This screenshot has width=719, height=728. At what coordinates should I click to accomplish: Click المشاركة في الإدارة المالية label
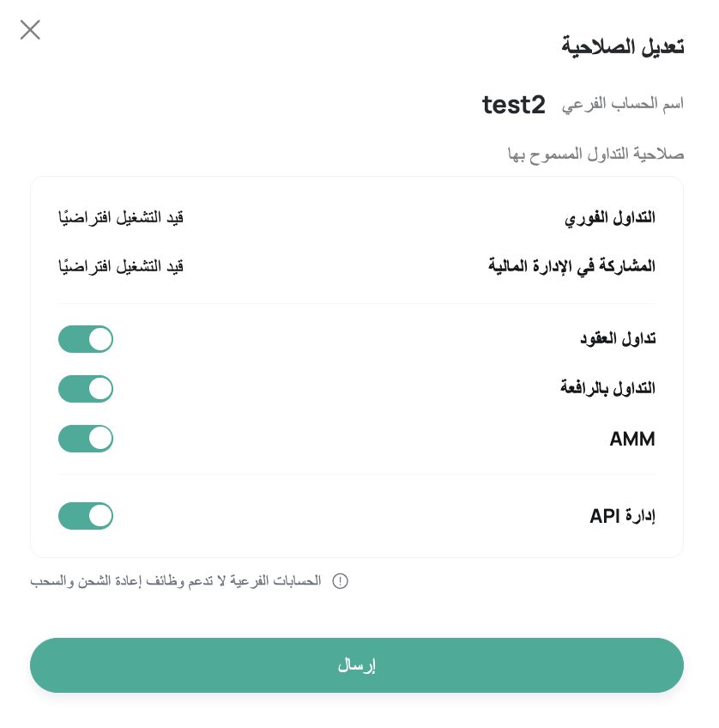click(x=571, y=266)
